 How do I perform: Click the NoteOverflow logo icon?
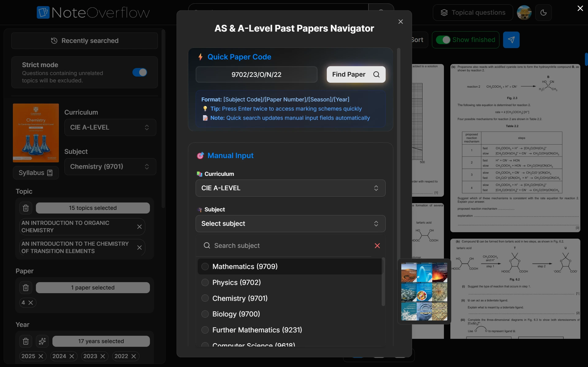[43, 13]
